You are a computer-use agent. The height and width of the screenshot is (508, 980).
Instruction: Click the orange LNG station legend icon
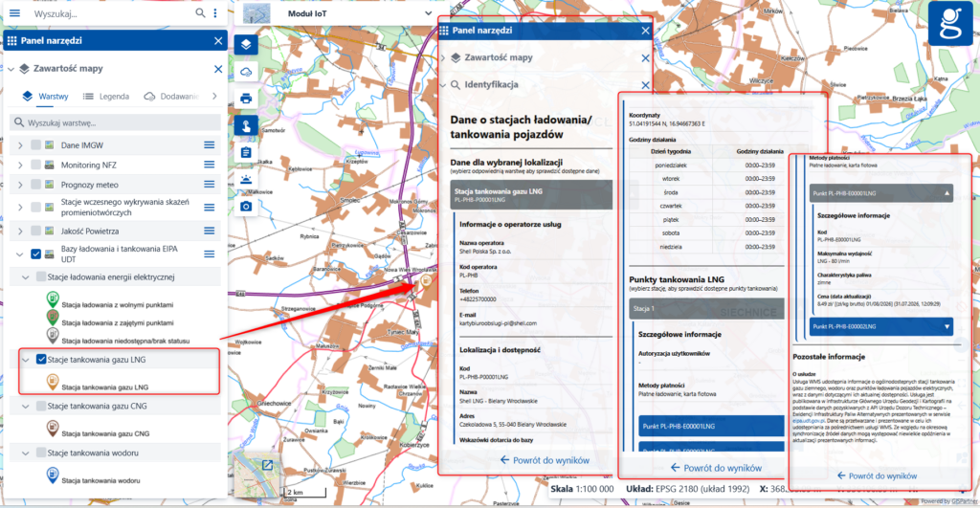(53, 383)
